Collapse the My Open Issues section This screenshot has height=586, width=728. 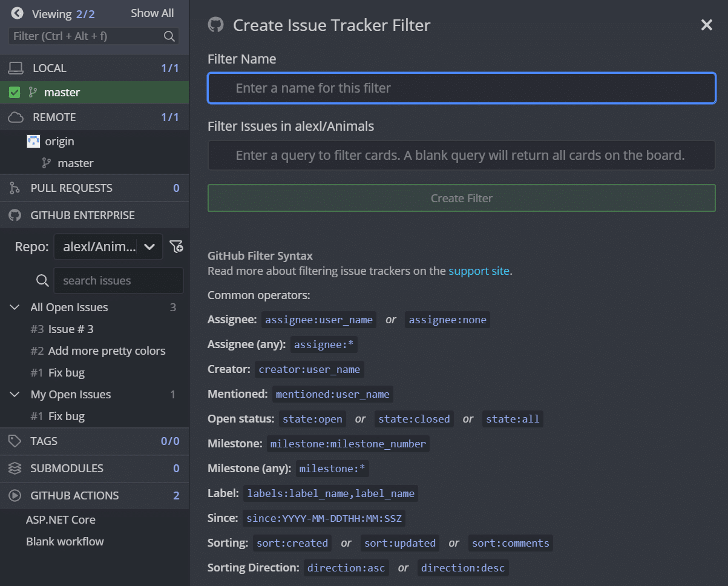click(14, 394)
